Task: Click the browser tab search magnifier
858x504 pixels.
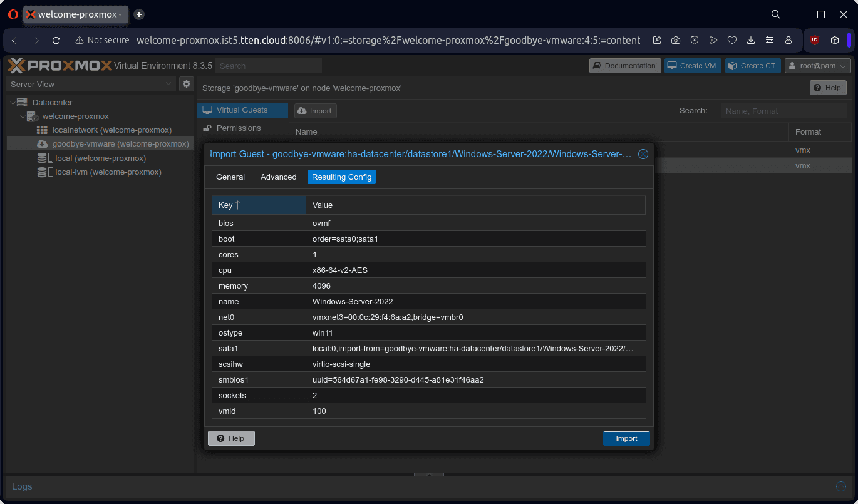Action: 776,14
